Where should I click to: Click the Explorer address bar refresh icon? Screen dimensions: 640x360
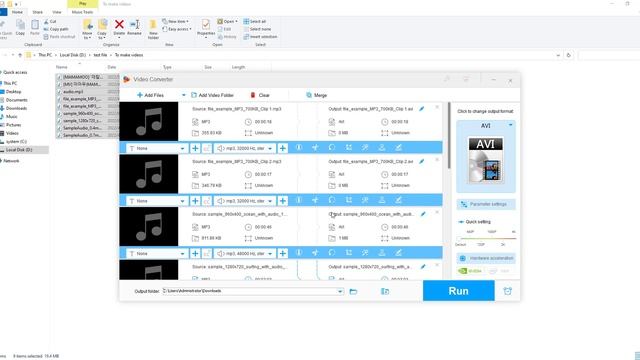pos(569,55)
